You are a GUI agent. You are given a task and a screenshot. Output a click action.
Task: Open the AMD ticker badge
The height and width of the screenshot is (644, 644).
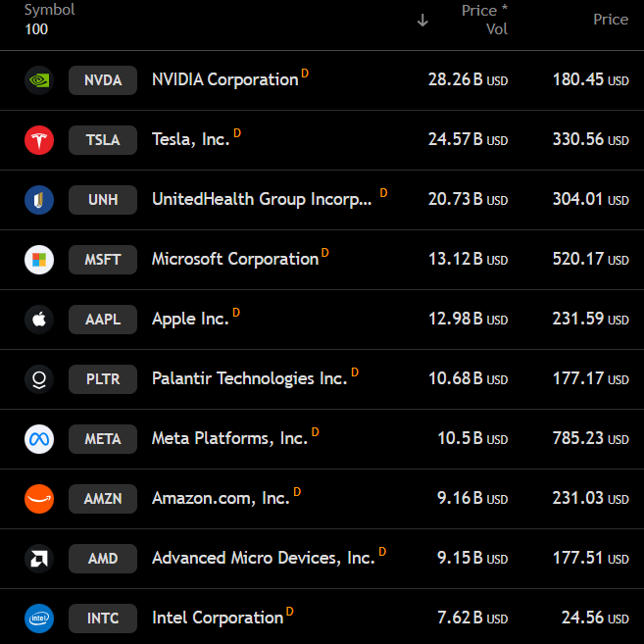[103, 559]
